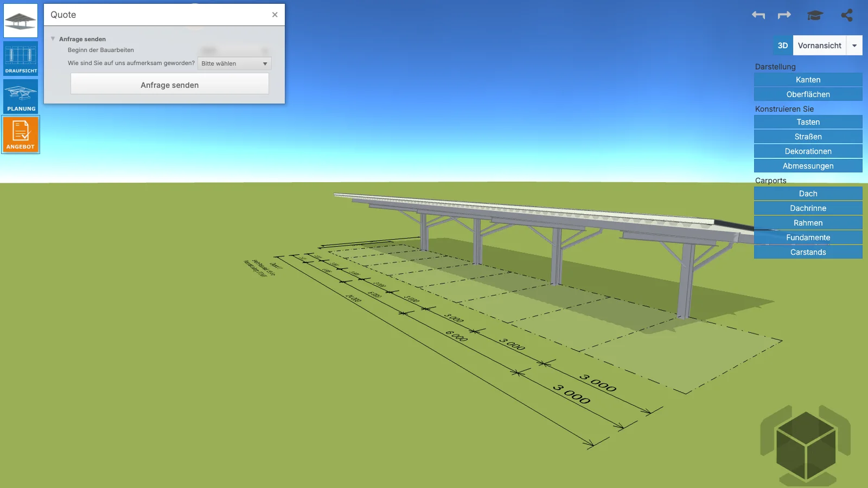Image resolution: width=868 pixels, height=488 pixels.
Task: Toggle Tasten construction layer
Action: point(808,122)
